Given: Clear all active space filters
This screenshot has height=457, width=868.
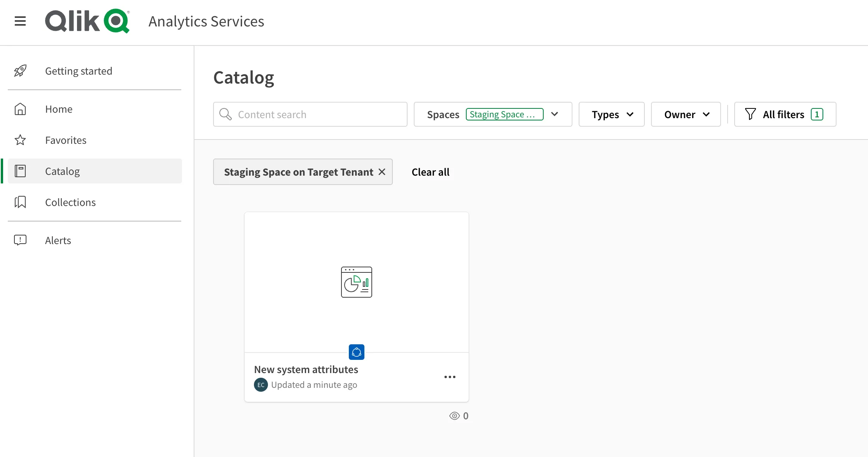Looking at the screenshot, I should [x=430, y=171].
